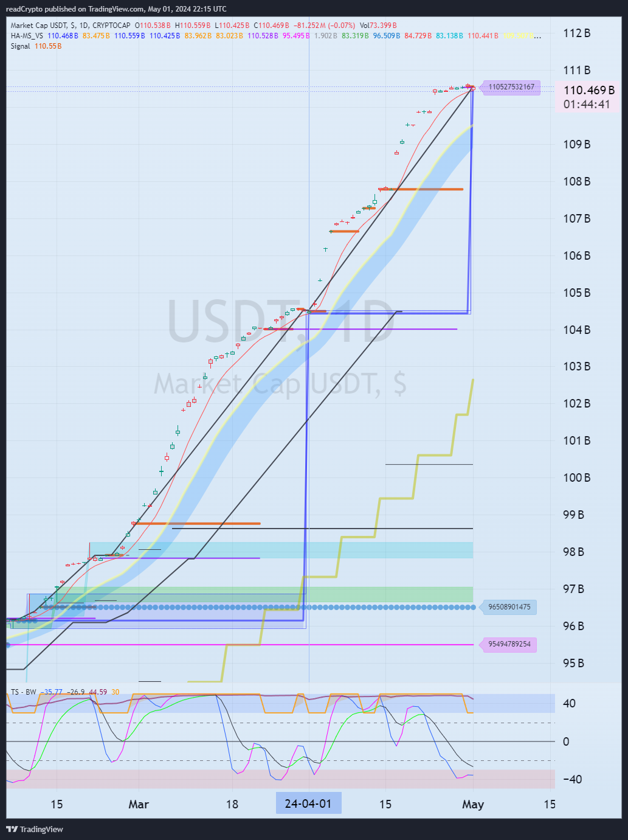The image size is (628, 840).
Task: Click the 106 B price axis label
Action: click(577, 255)
